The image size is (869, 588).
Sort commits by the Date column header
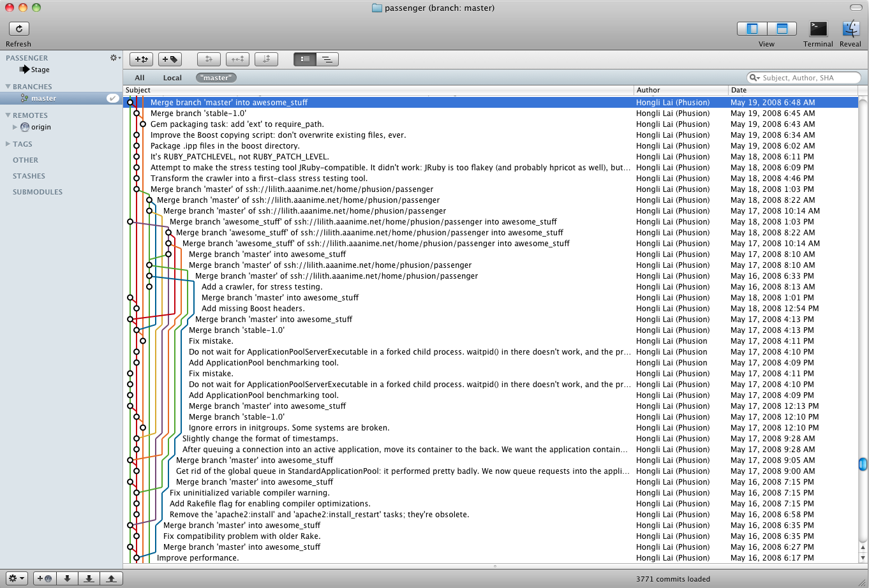[792, 90]
